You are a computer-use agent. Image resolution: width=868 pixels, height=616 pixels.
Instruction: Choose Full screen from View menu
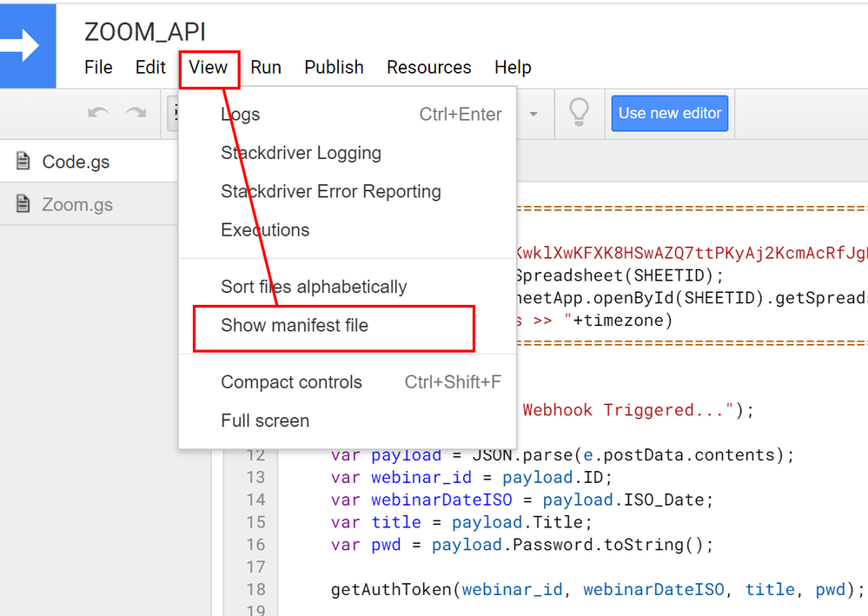coord(348,421)
